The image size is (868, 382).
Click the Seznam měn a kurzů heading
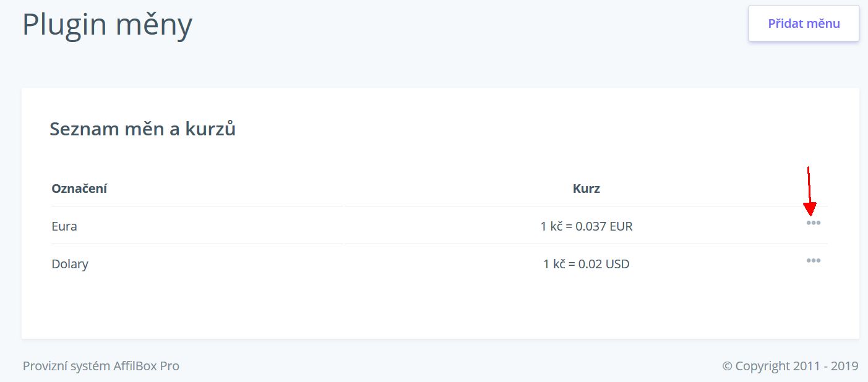tap(142, 129)
